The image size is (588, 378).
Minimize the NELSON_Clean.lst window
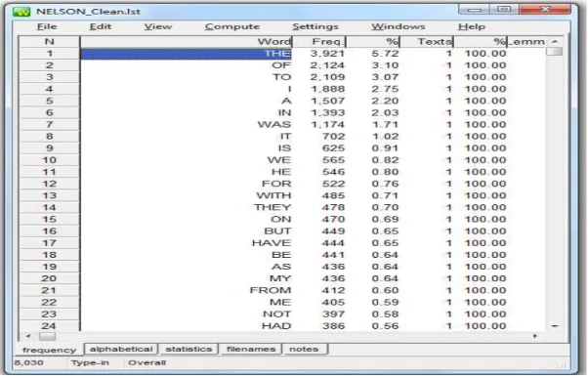click(x=475, y=10)
